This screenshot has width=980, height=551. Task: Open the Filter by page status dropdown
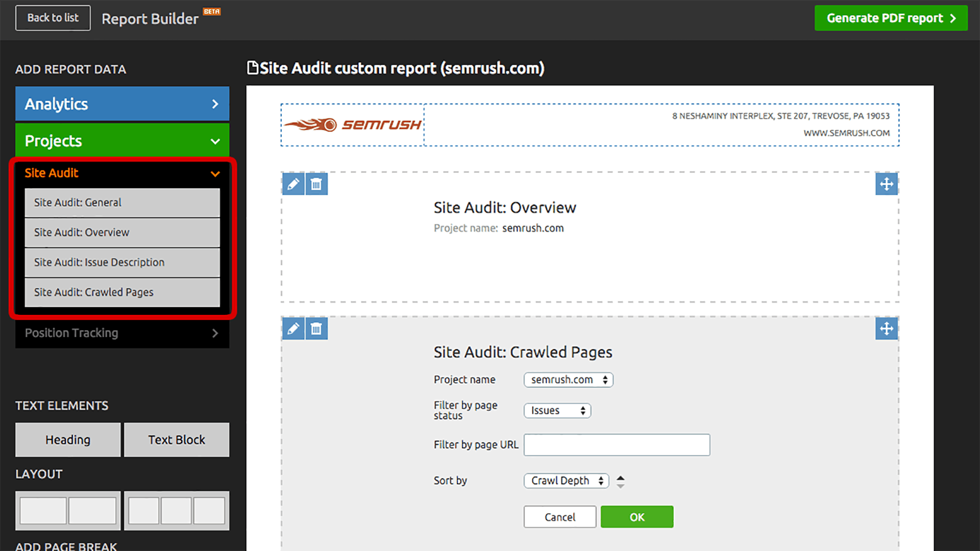(557, 411)
